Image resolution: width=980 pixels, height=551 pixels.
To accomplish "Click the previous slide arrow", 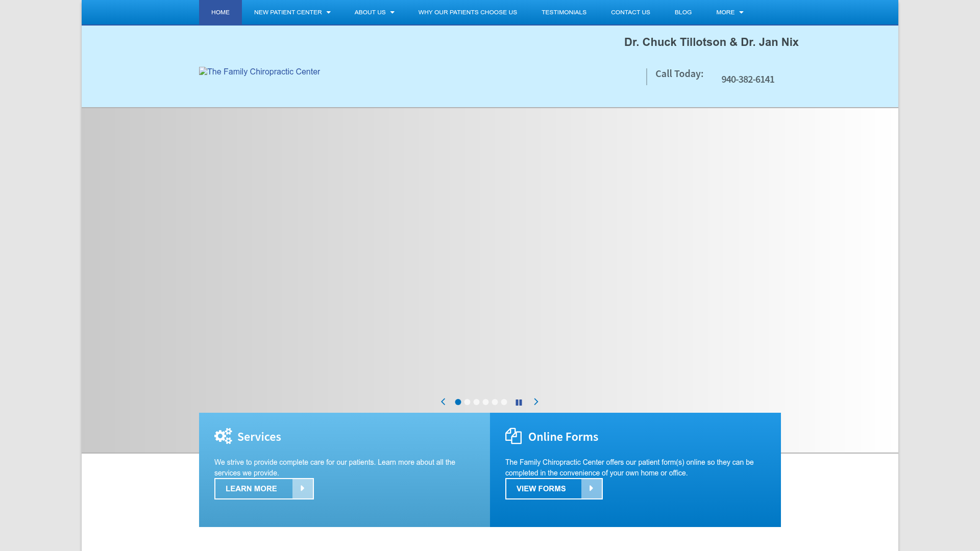I will click(x=443, y=402).
